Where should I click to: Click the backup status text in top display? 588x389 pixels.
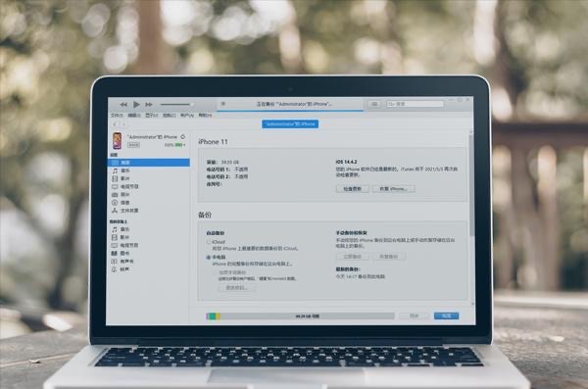[294, 104]
